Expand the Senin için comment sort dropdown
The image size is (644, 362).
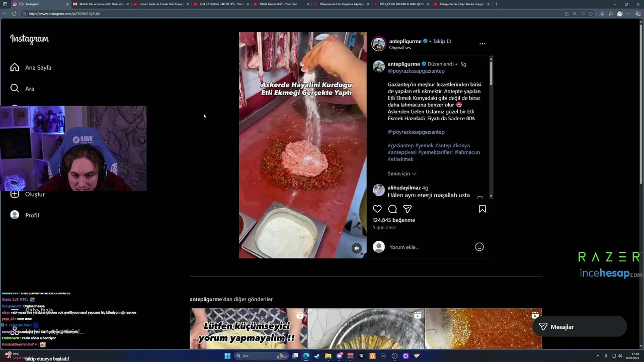[x=402, y=173]
